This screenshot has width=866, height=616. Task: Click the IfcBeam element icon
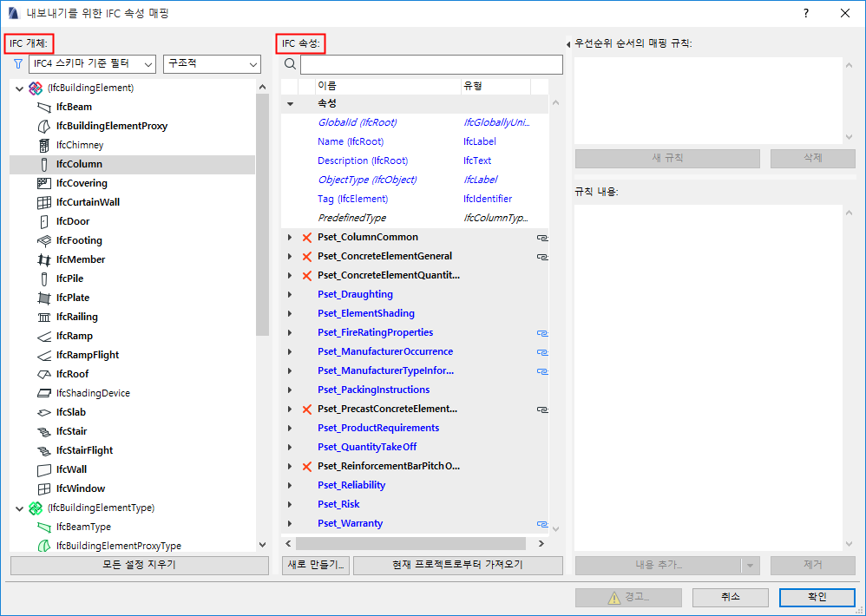(x=43, y=107)
